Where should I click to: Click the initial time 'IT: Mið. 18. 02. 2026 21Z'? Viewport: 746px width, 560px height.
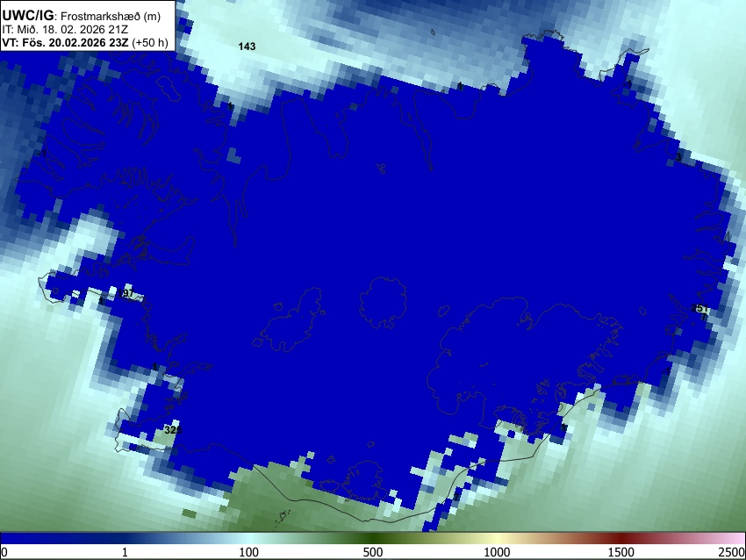tap(65, 30)
